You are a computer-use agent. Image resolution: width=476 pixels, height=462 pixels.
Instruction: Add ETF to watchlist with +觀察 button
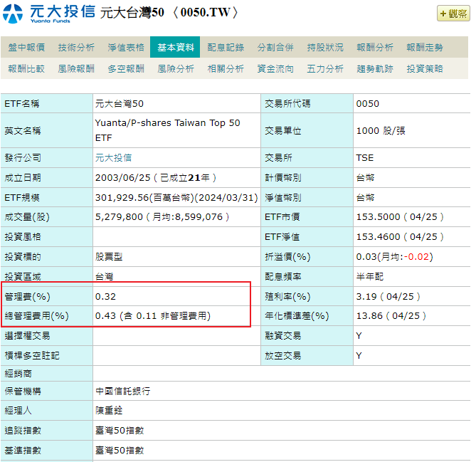(x=453, y=14)
